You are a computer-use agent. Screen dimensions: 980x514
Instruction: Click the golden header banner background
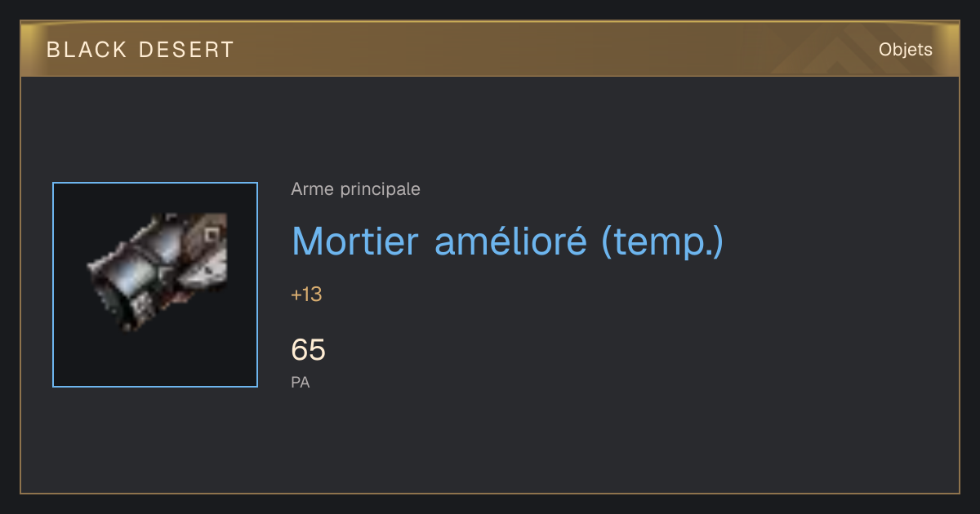tap(531, 50)
